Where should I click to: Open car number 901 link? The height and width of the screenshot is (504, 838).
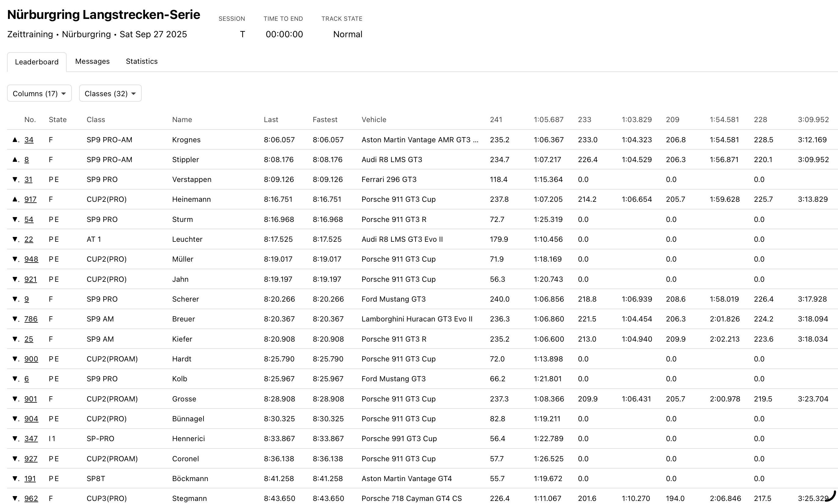click(x=30, y=399)
